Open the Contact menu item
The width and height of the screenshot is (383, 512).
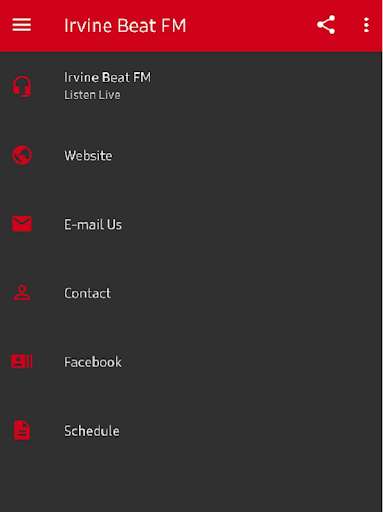tap(191, 293)
